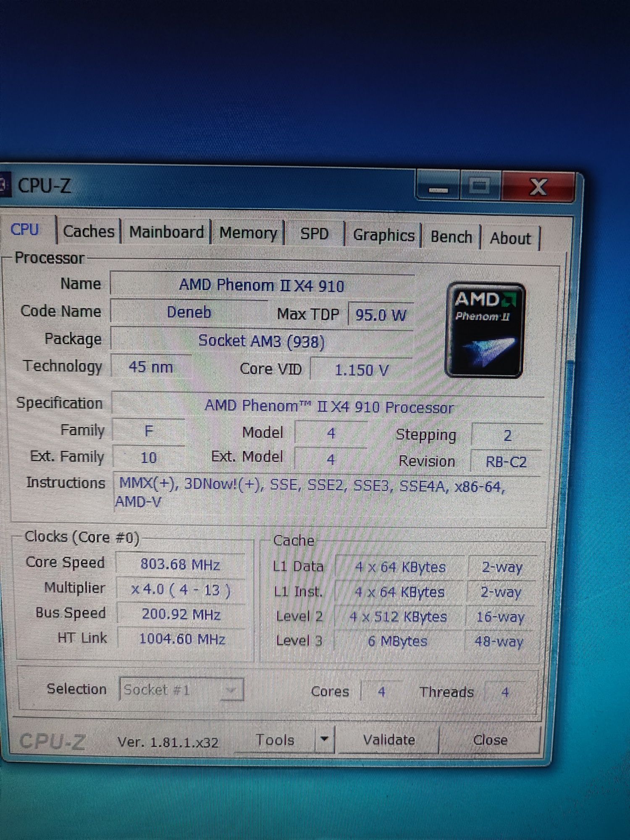Viewport: 630px width, 840px height.
Task: Click the Multiplier value x 4.0
Action: [181, 590]
